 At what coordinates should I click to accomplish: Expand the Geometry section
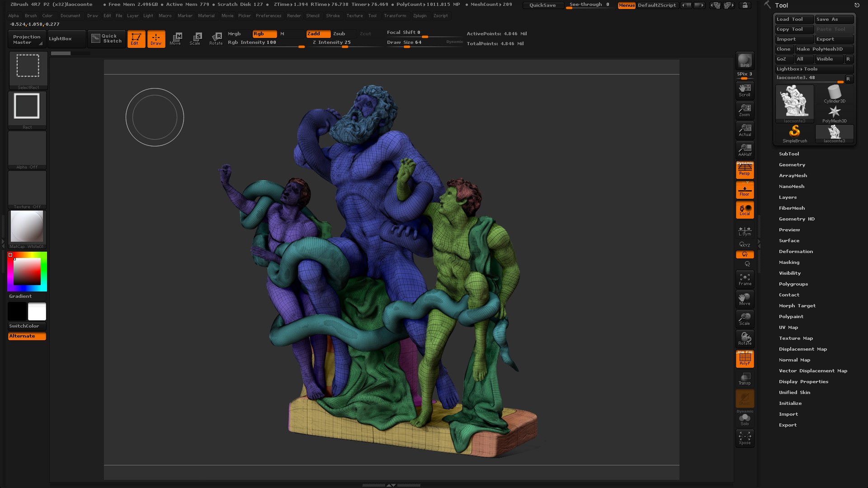[x=792, y=164]
